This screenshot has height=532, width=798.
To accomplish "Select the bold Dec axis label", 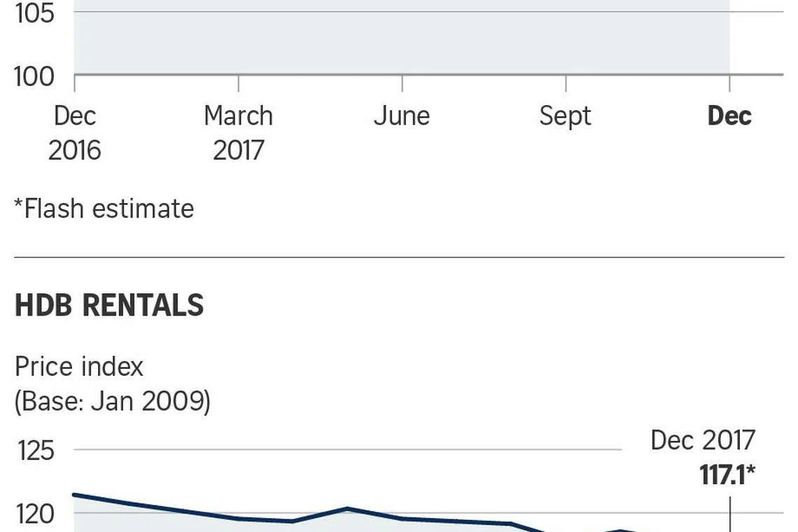I will (729, 116).
